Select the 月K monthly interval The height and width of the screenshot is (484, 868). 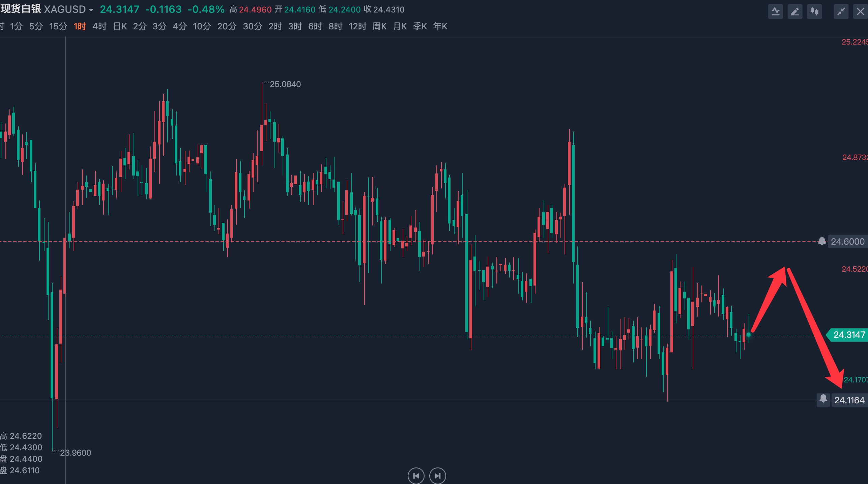tap(400, 26)
